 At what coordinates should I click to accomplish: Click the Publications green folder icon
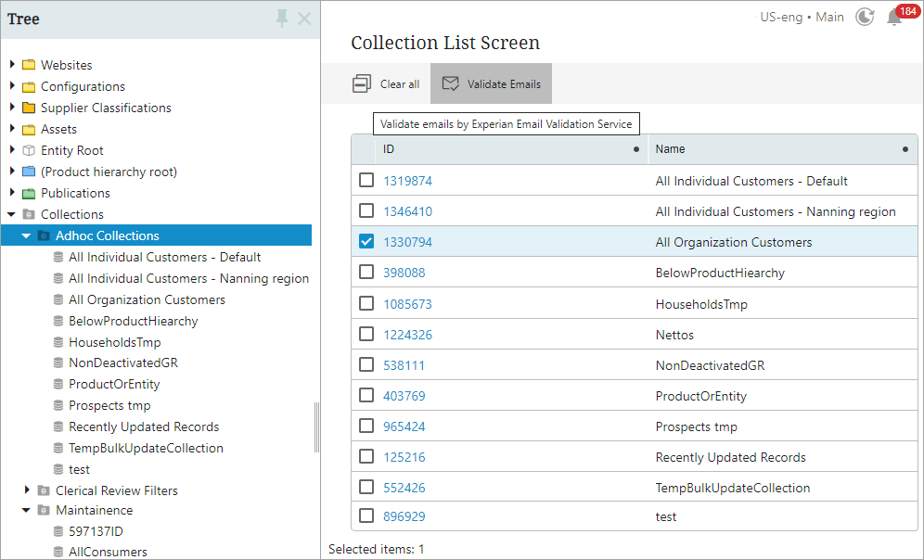(29, 193)
